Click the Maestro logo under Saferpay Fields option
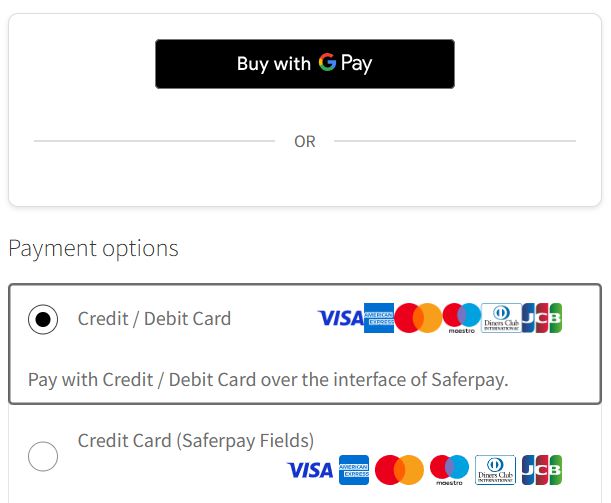611x503 pixels. click(x=449, y=468)
